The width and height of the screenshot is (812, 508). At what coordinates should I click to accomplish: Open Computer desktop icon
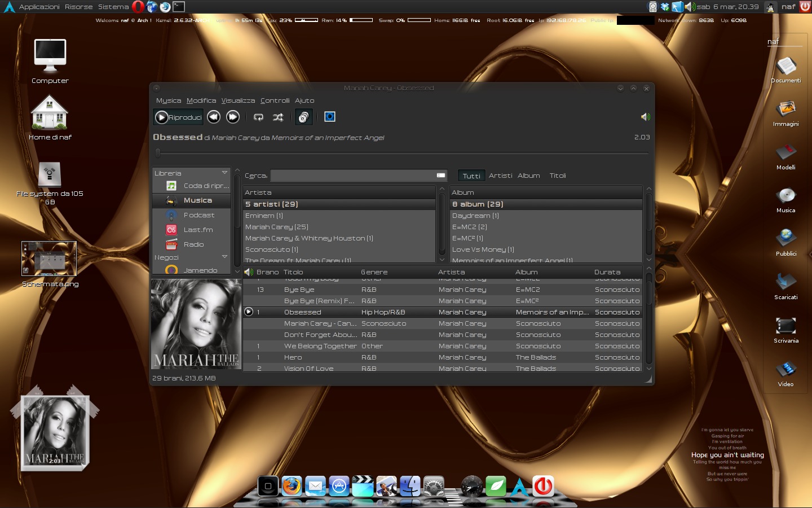(50, 61)
